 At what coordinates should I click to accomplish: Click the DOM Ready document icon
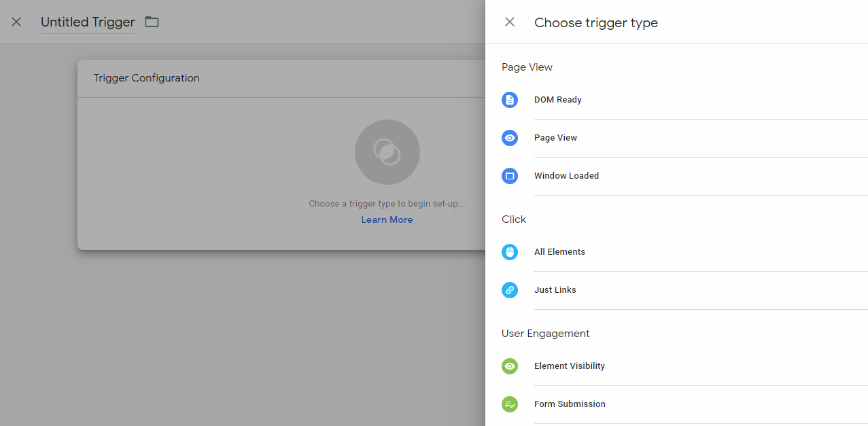[510, 100]
